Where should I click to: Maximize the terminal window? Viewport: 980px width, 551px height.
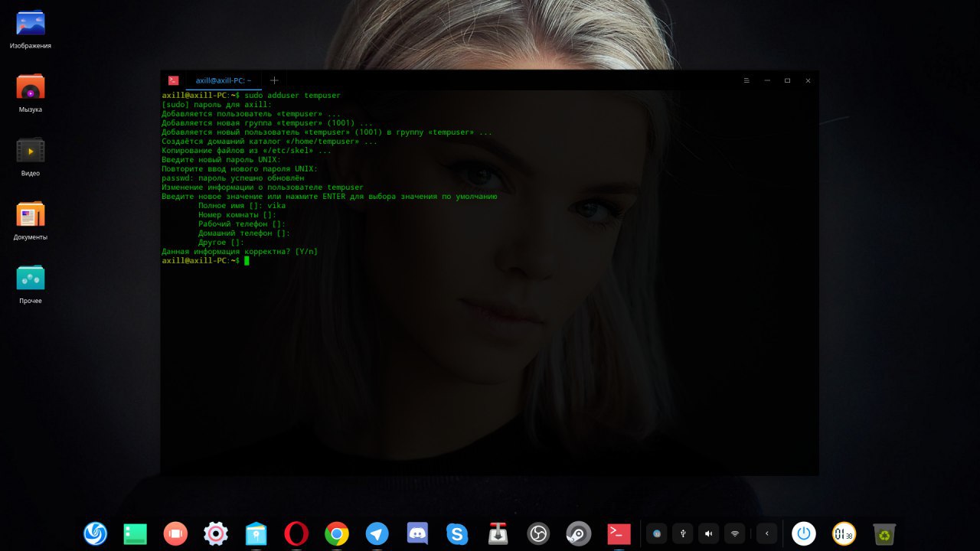click(x=787, y=80)
